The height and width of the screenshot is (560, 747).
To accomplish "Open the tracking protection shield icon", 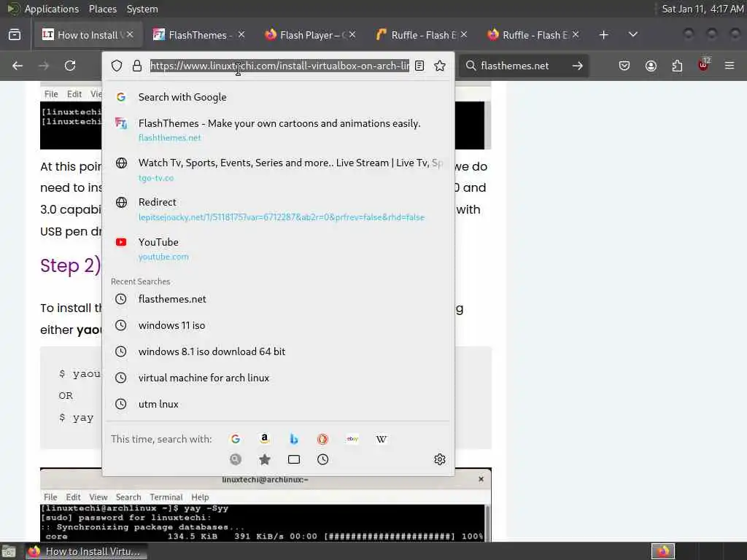I will point(117,66).
